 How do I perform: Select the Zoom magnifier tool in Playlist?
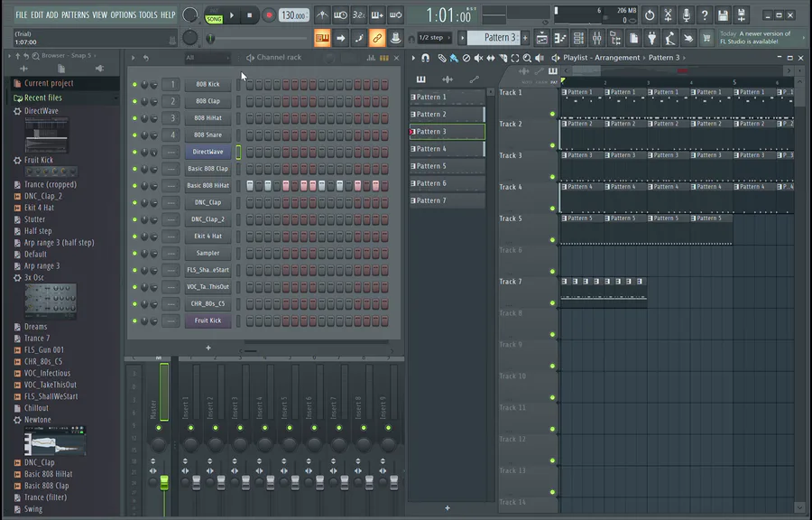(x=527, y=58)
